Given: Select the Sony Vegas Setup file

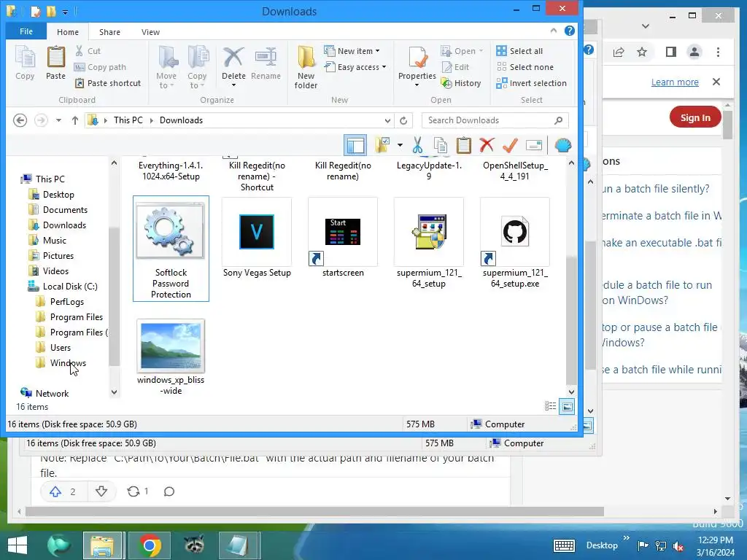Looking at the screenshot, I should (257, 238).
